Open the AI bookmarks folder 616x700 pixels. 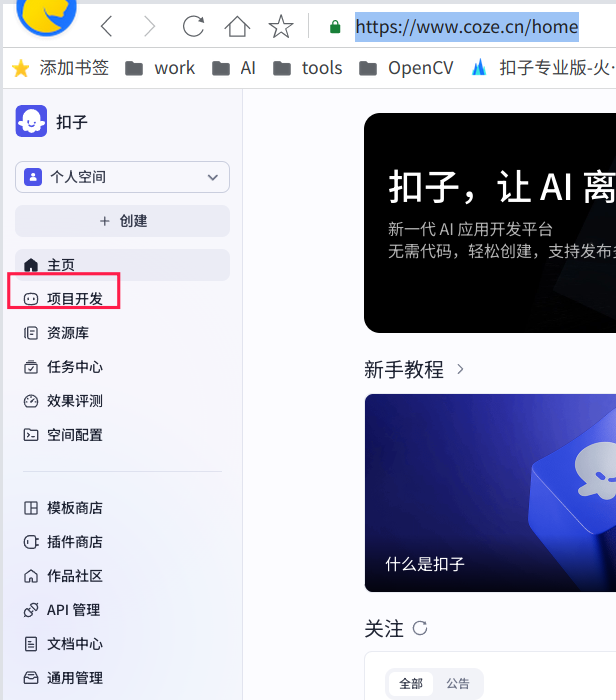233,68
